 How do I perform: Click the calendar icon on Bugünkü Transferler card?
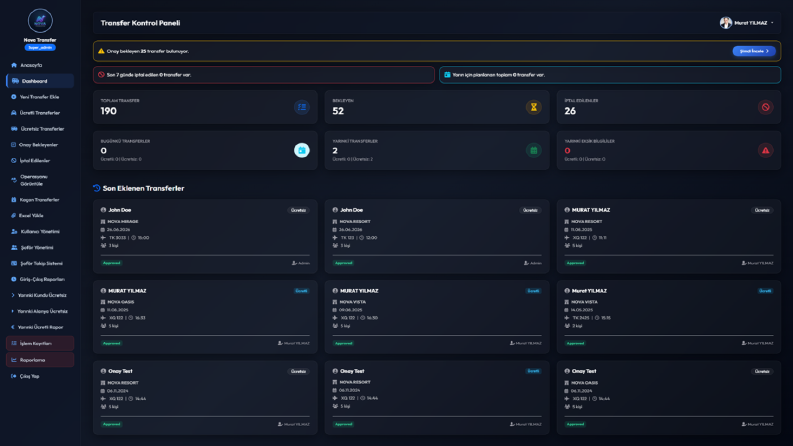[302, 150]
